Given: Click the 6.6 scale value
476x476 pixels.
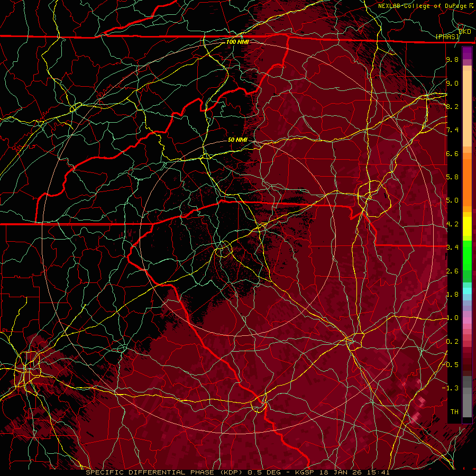Looking at the screenshot, I should tap(452, 153).
